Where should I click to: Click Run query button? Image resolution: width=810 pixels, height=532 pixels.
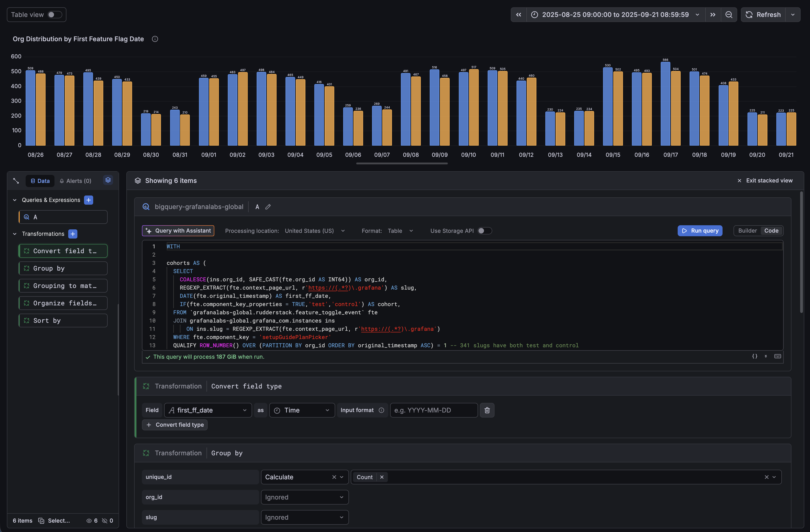tap(700, 231)
